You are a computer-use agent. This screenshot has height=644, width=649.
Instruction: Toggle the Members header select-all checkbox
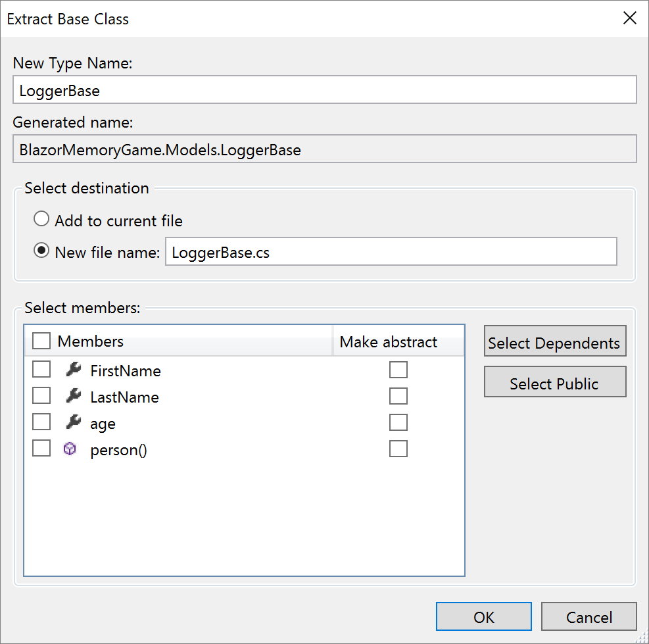point(41,341)
